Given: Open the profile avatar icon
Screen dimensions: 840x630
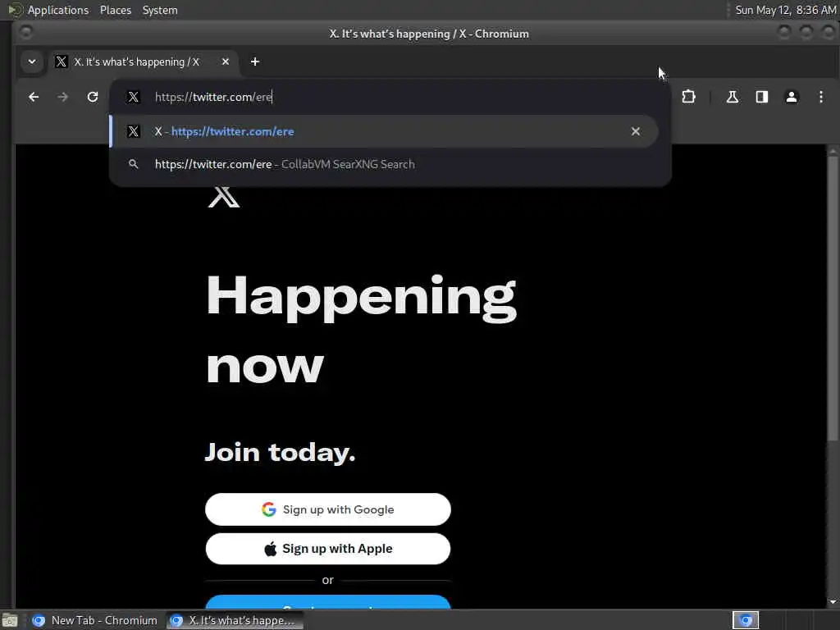Looking at the screenshot, I should point(792,97).
